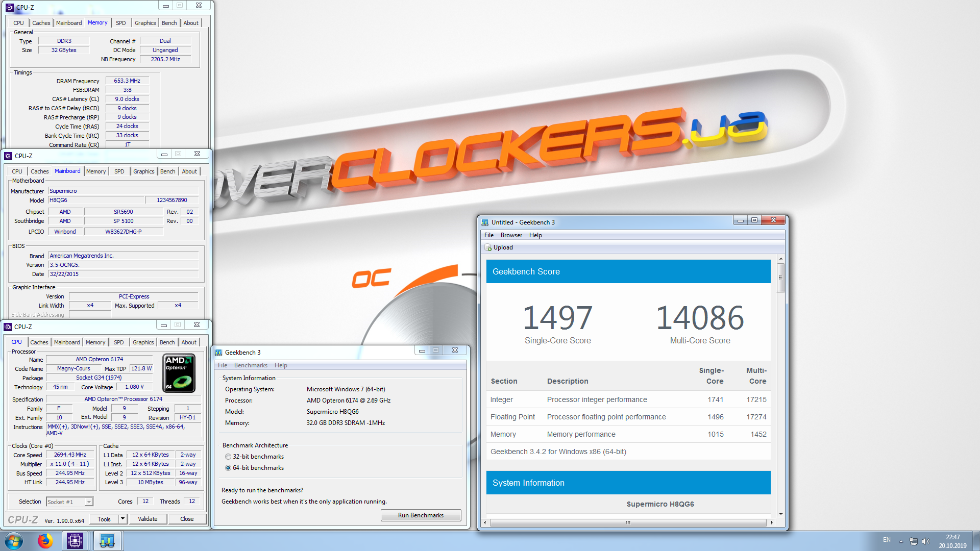Click the NB Frequency value 2205.2 MHz

[x=165, y=59]
